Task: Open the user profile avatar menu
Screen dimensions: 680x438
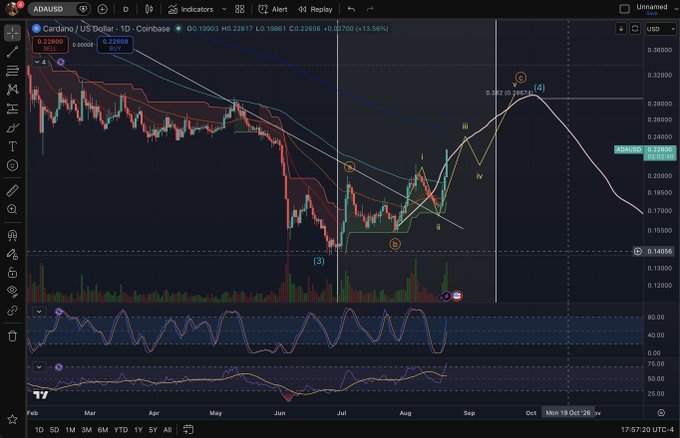Action: 13,9
